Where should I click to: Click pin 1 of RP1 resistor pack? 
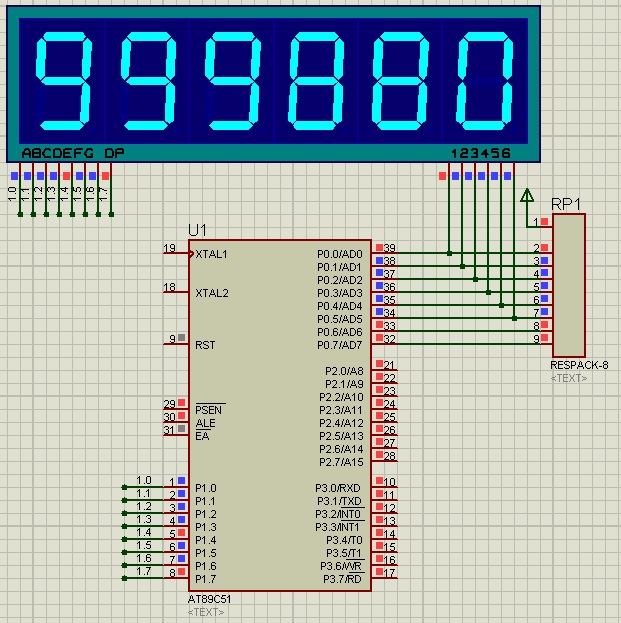(536, 222)
